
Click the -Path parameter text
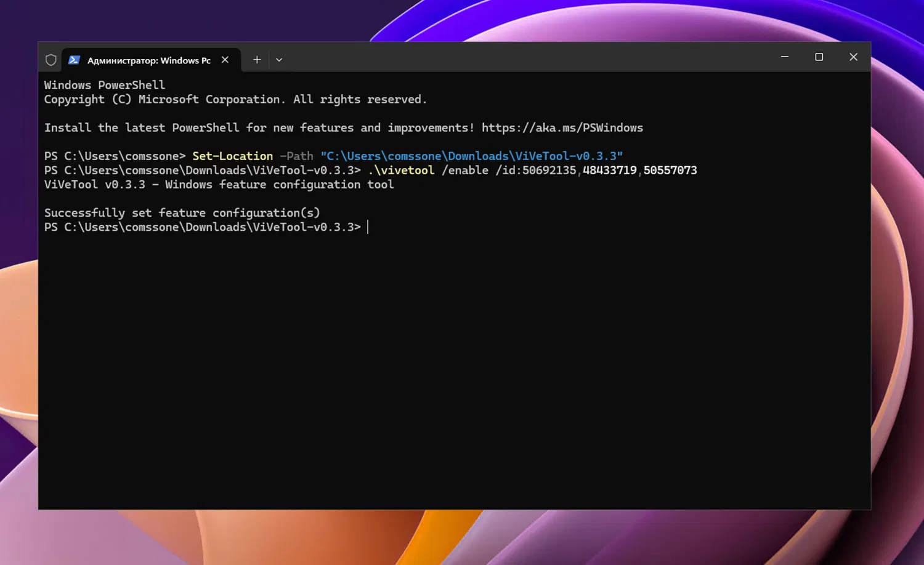(296, 156)
